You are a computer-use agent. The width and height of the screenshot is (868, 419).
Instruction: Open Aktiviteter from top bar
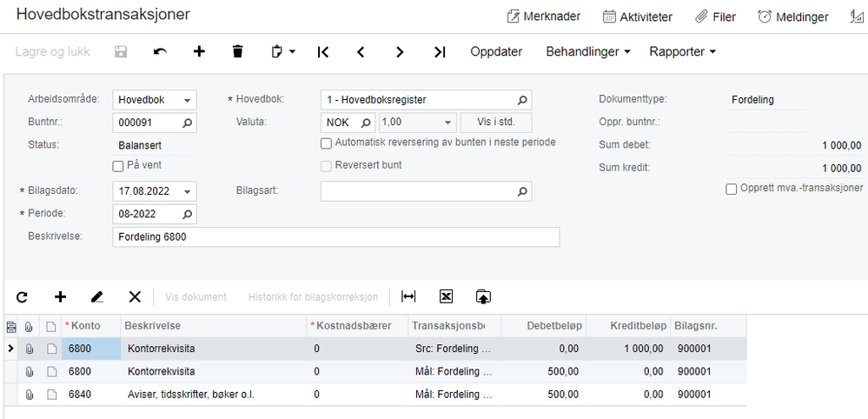pyautogui.click(x=637, y=17)
